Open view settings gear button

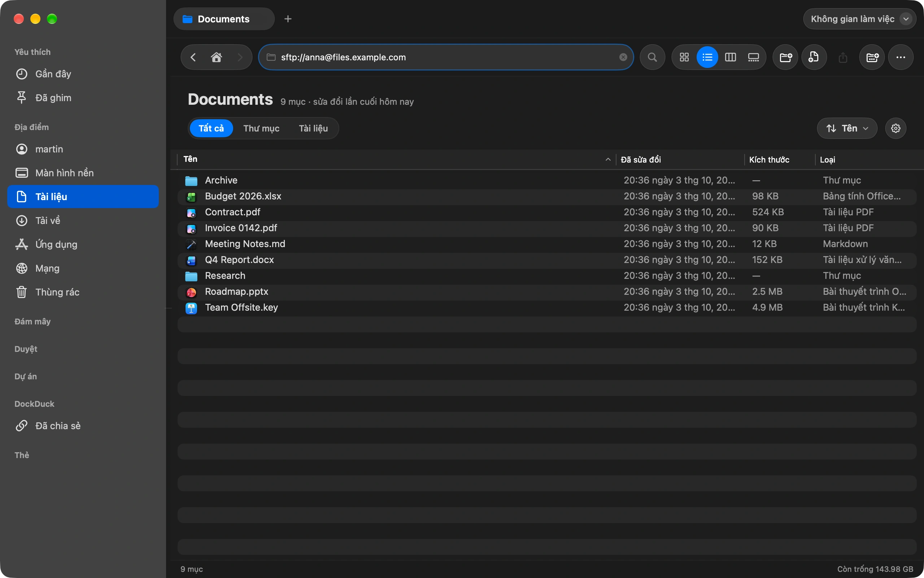[895, 129]
